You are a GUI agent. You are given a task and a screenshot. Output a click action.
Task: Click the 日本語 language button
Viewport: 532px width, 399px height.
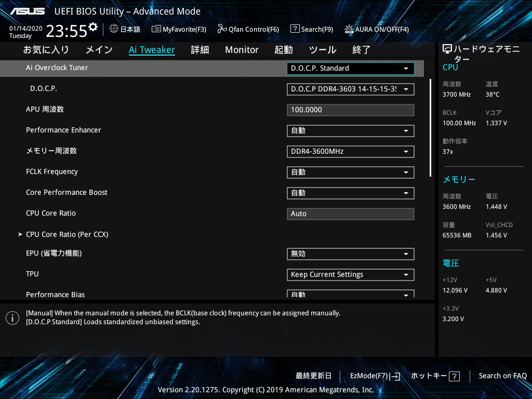tap(125, 29)
